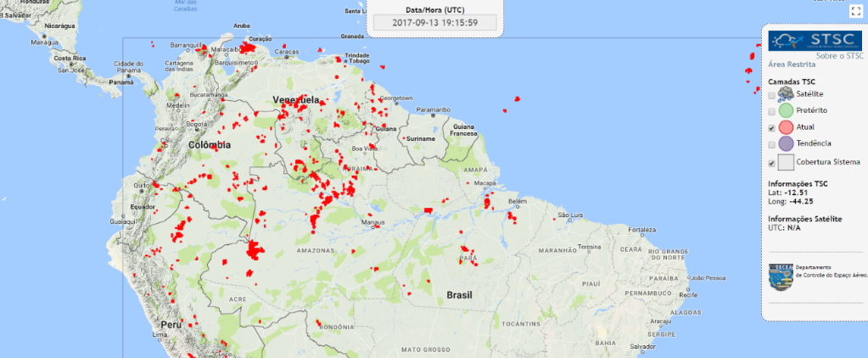Click the purple Tendência circle icon
Image resolution: width=868 pixels, height=358 pixels.
click(x=785, y=144)
